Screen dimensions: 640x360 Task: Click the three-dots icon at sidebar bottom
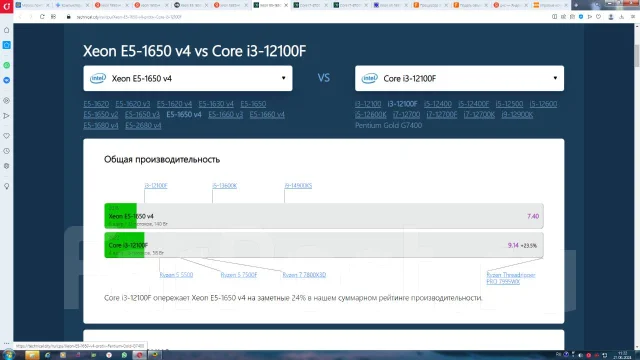(x=7, y=344)
